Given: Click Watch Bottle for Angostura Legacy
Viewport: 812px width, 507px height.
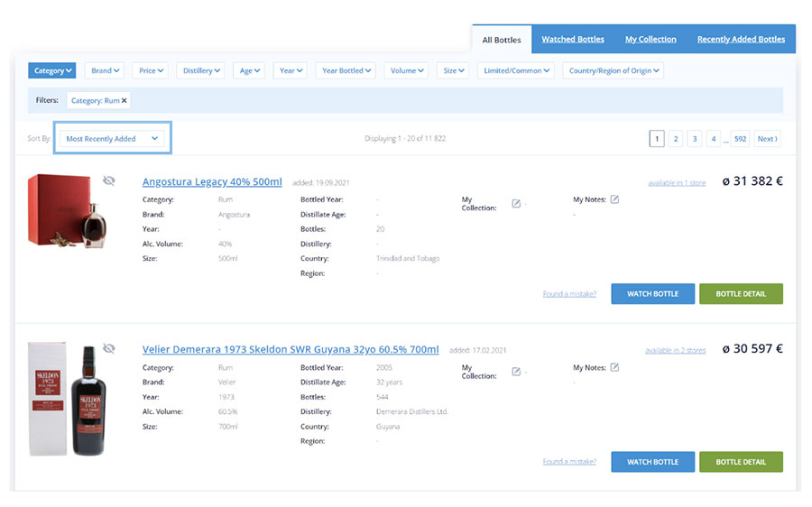Looking at the screenshot, I should [x=652, y=294].
